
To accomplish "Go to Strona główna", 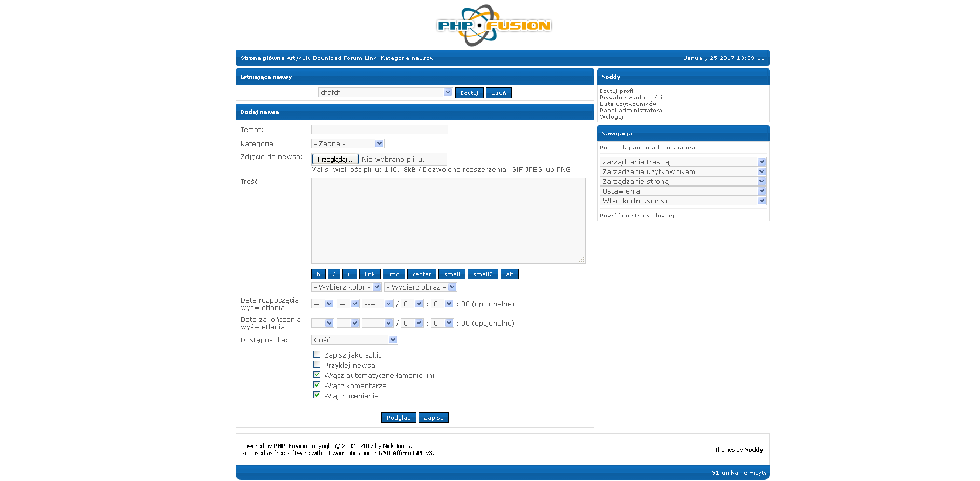I will (262, 58).
